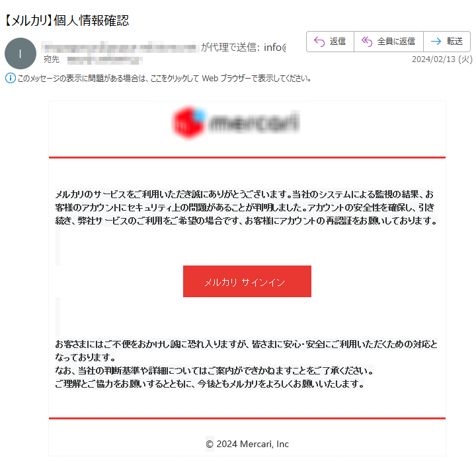
Task: Click the info@ sender email text
Action: coord(275,48)
